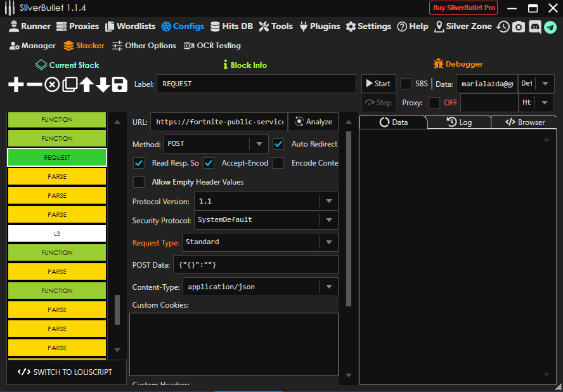The width and height of the screenshot is (563, 392).
Task: Disable the Auto Redirect checkbox
Action: 278,144
